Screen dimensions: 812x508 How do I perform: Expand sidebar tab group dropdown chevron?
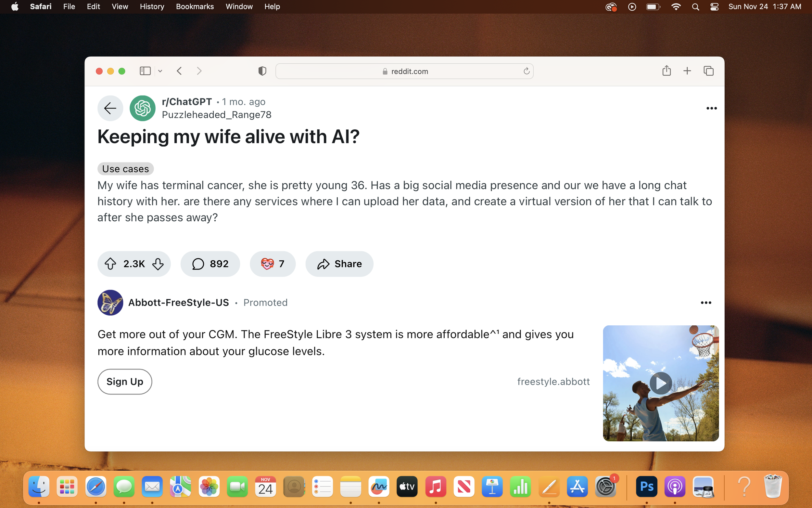pos(160,71)
